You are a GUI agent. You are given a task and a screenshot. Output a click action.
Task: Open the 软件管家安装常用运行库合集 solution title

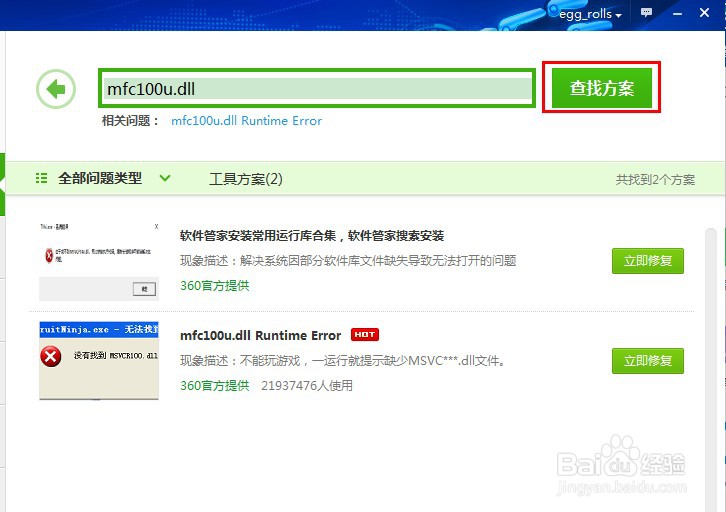[x=312, y=236]
